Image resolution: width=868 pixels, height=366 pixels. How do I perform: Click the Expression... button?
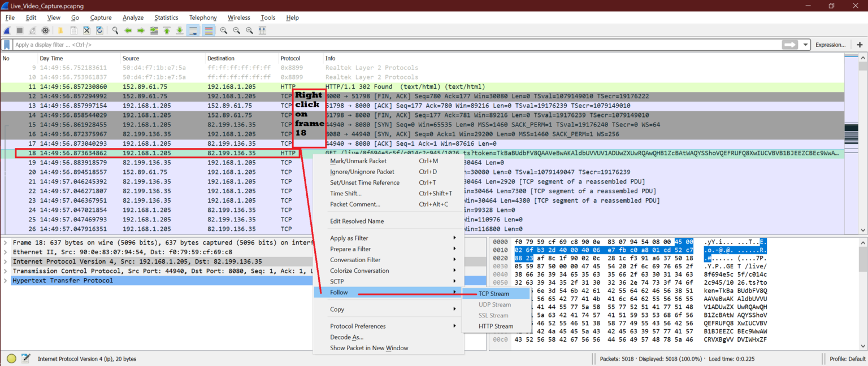(831, 44)
